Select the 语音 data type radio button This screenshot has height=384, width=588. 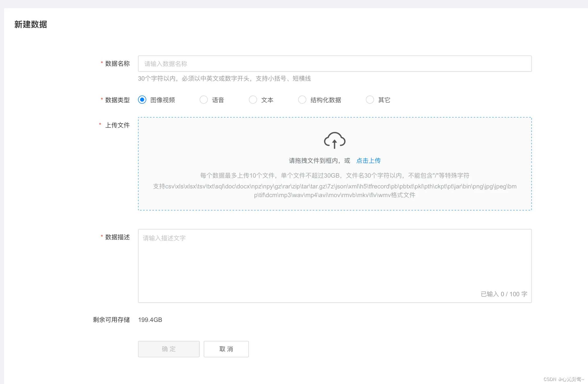pos(204,100)
